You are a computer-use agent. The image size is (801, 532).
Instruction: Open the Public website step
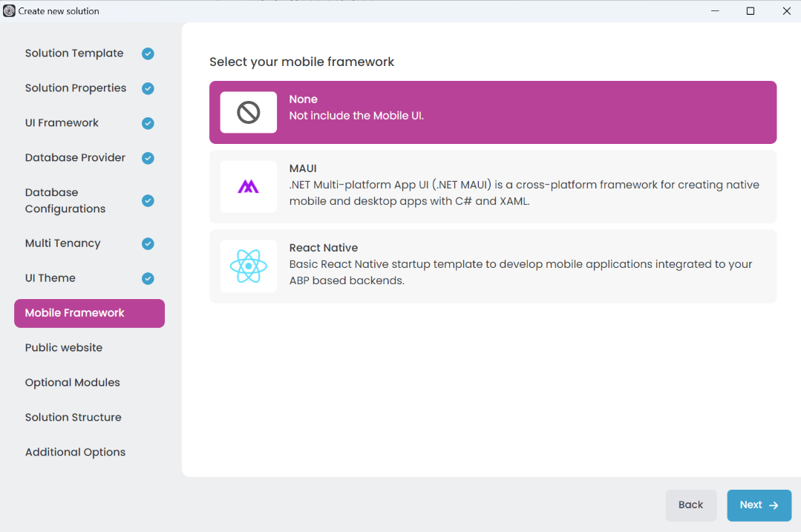63,347
